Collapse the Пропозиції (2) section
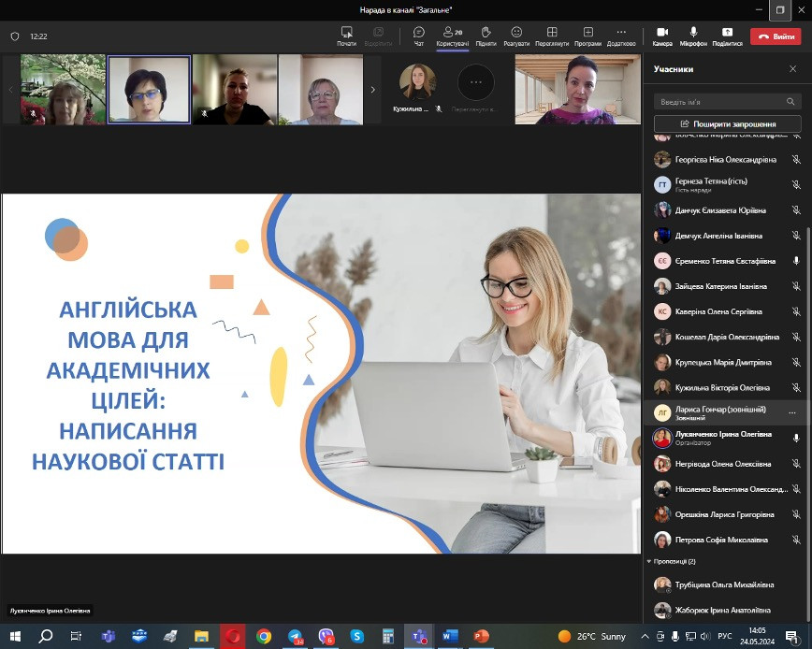 point(649,561)
